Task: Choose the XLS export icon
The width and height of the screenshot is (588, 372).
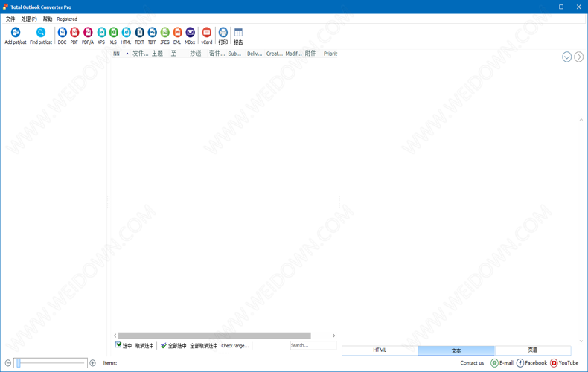Action: click(x=113, y=34)
